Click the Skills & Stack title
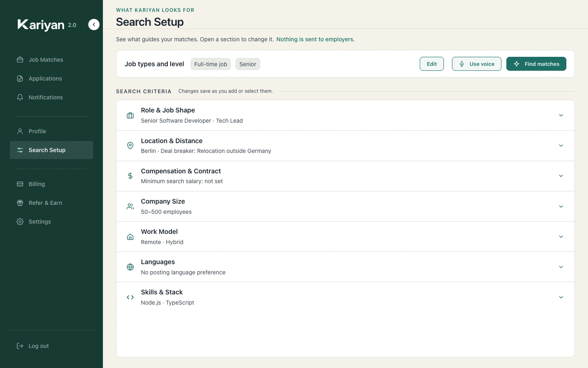This screenshot has width=588, height=368. (x=162, y=292)
